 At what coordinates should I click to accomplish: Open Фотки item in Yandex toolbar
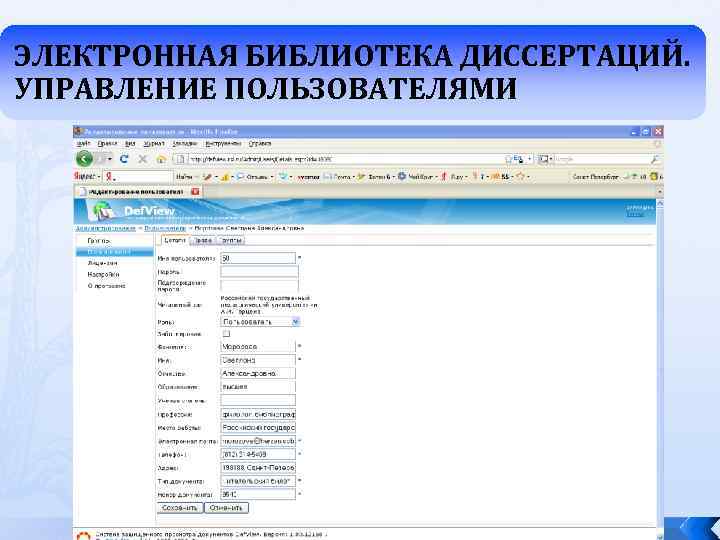[376, 177]
